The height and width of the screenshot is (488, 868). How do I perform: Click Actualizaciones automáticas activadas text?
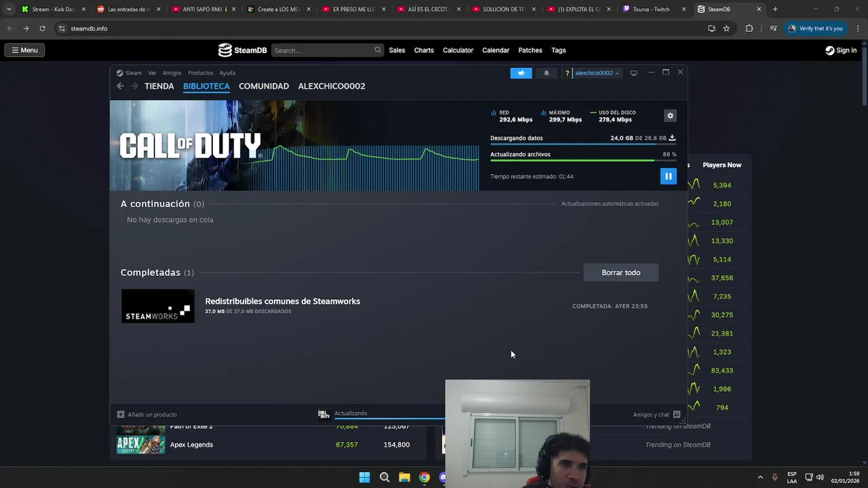[610, 204]
